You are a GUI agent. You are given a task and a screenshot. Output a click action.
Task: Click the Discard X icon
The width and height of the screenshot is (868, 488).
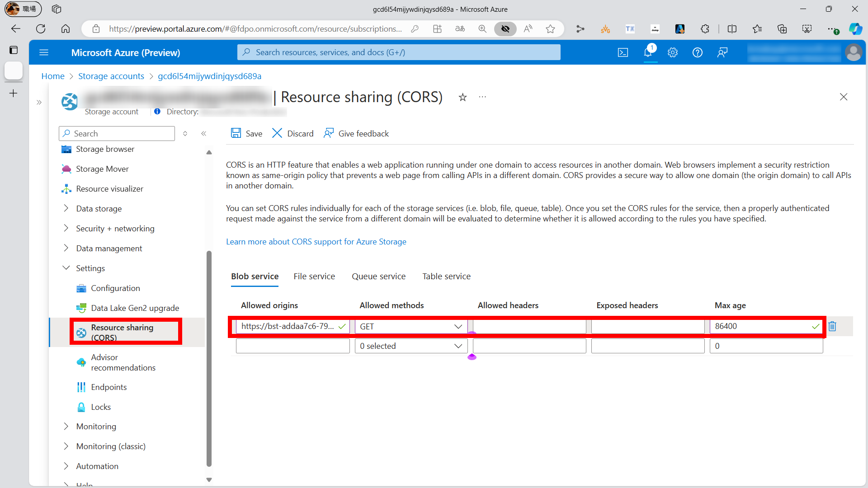277,133
